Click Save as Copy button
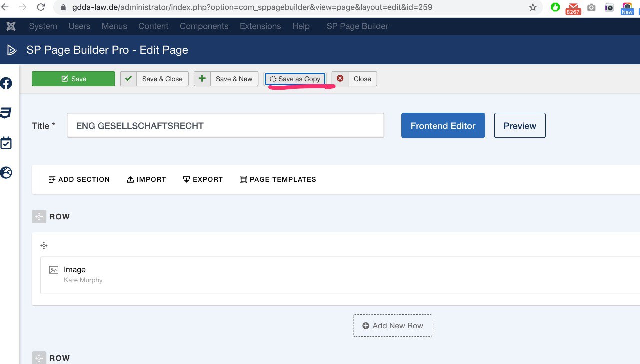Viewport: 640px width, 364px height. tap(295, 79)
